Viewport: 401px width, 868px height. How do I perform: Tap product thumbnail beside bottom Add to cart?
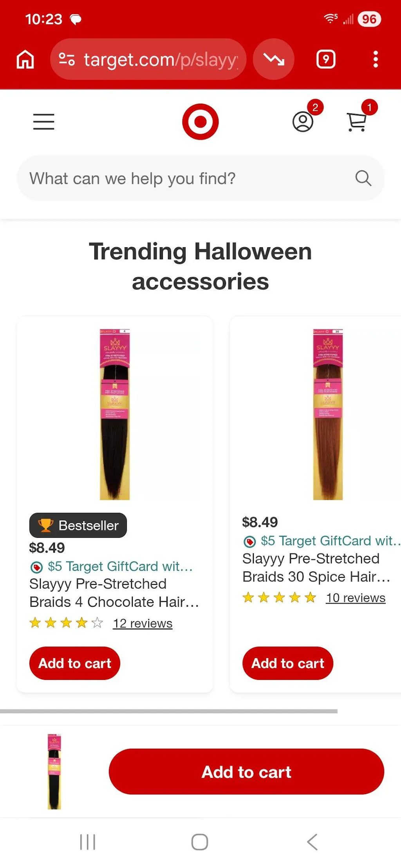54,772
